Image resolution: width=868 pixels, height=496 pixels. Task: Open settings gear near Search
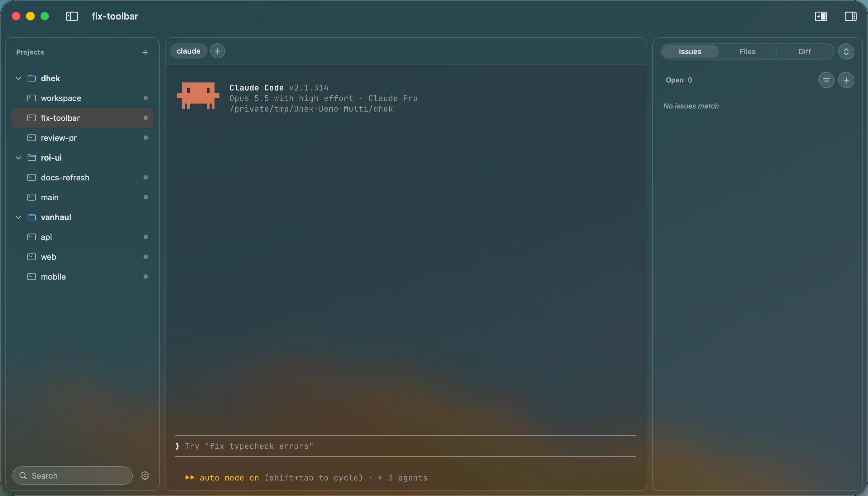click(145, 476)
